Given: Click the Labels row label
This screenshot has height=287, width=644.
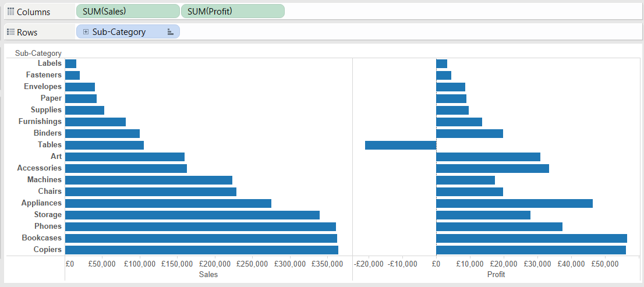Looking at the screenshot, I should (x=49, y=63).
